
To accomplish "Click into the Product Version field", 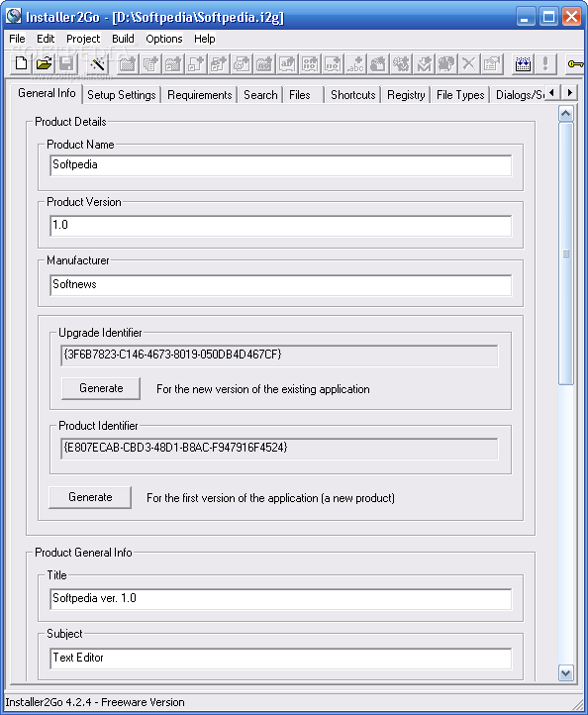I will 280,225.
